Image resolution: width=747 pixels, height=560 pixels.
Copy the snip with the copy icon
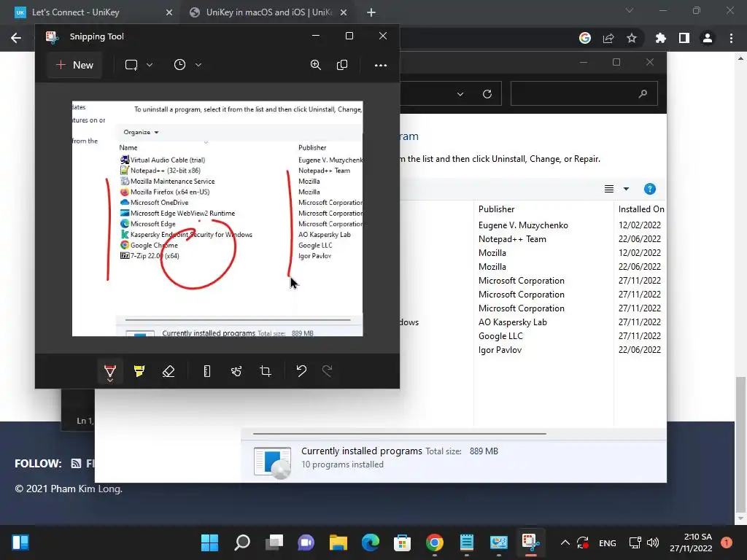342,65
